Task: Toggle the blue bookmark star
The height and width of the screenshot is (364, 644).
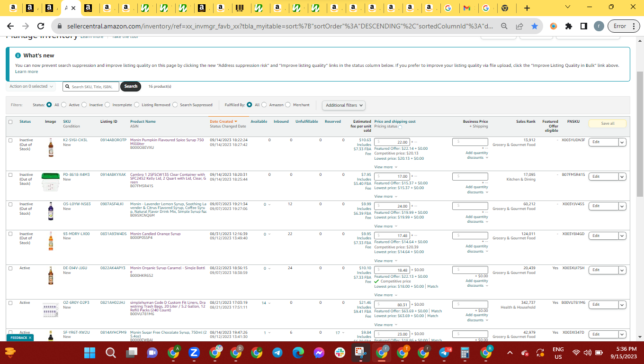Action: [x=535, y=26]
